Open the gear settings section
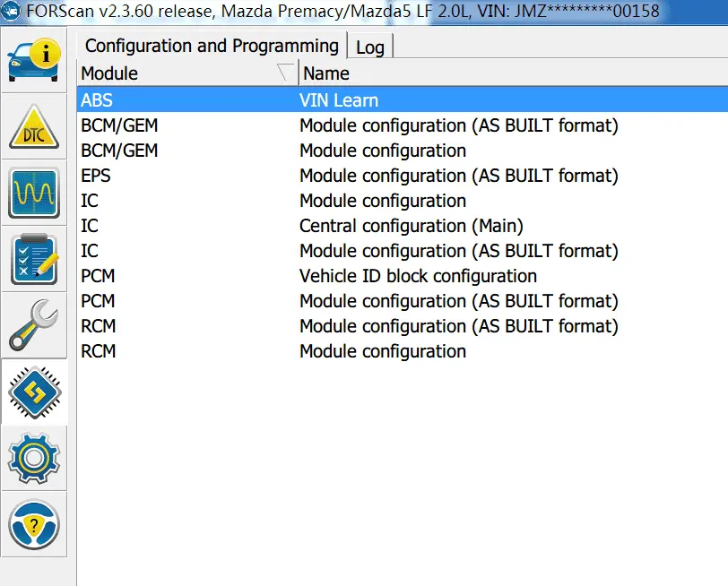Screen dimensions: 728x586 [34, 458]
